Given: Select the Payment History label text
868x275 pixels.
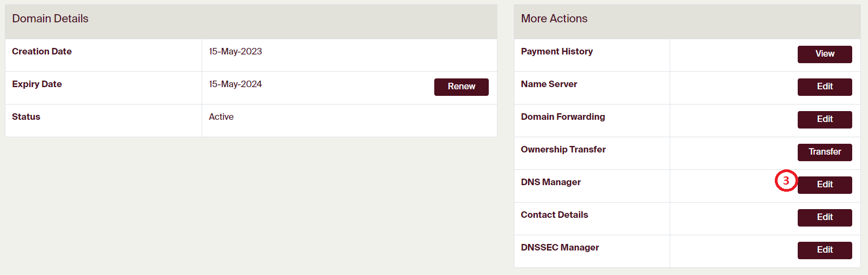Looking at the screenshot, I should [557, 51].
